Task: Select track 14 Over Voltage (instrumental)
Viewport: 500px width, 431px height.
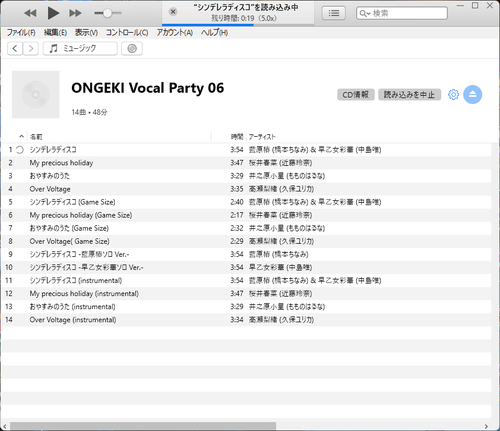Action: click(247, 320)
